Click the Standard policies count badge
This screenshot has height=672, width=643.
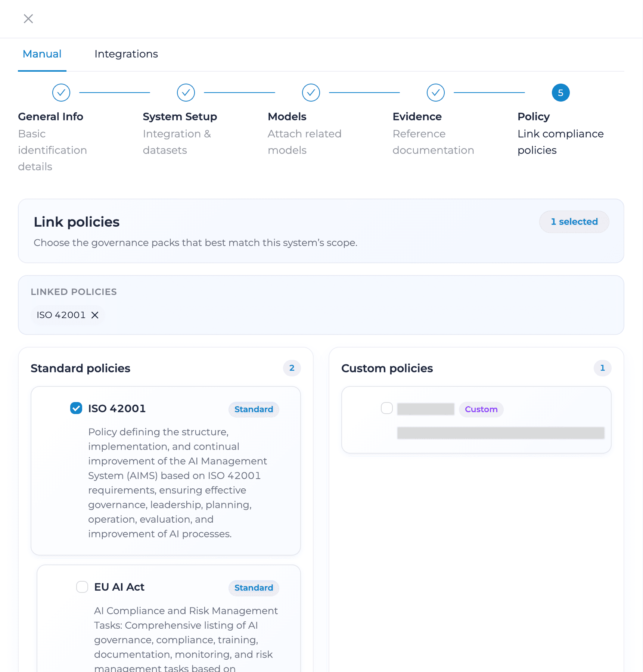pos(292,368)
